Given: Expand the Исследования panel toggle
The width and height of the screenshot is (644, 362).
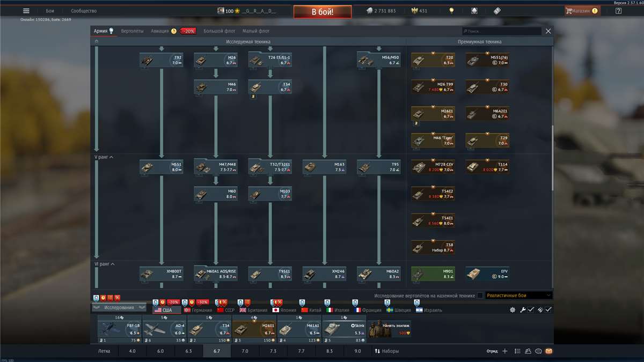Looking at the screenshot, I should pyautogui.click(x=119, y=307).
